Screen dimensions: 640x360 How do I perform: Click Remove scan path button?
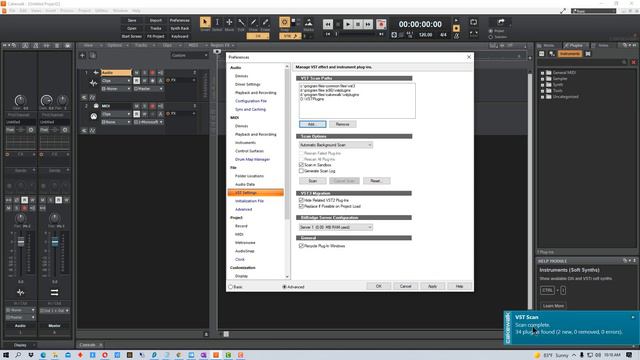[x=342, y=124]
